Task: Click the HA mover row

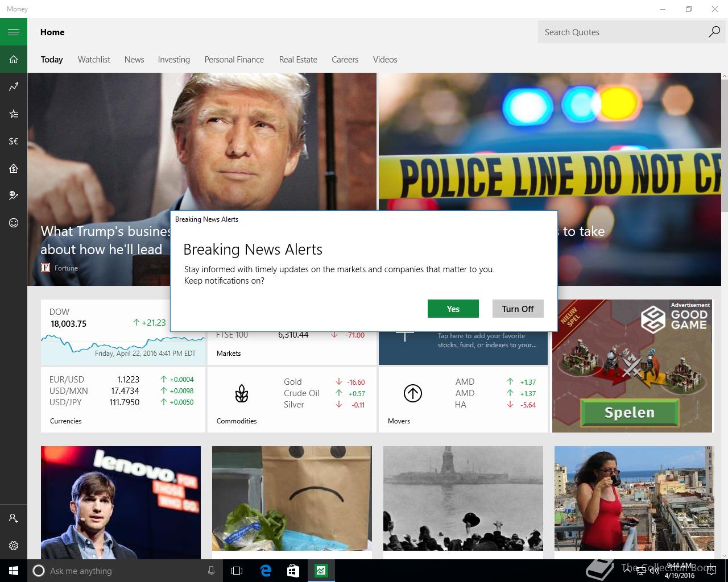Action: (495, 405)
